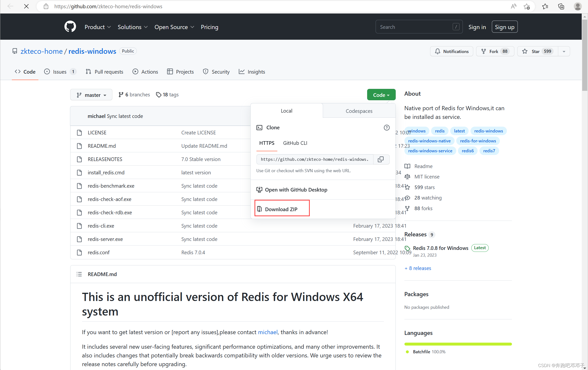Click the Batchfile language bar
This screenshot has width=588, height=370.
[x=458, y=344]
